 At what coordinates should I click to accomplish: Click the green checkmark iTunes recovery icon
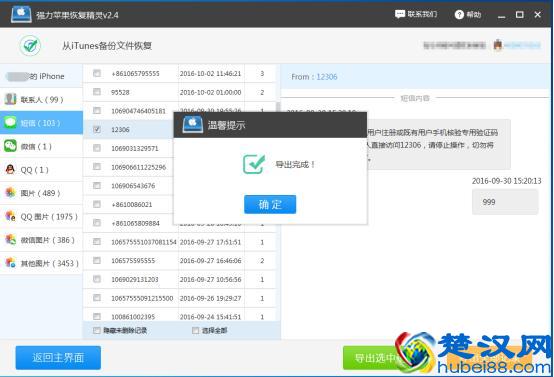[x=30, y=46]
